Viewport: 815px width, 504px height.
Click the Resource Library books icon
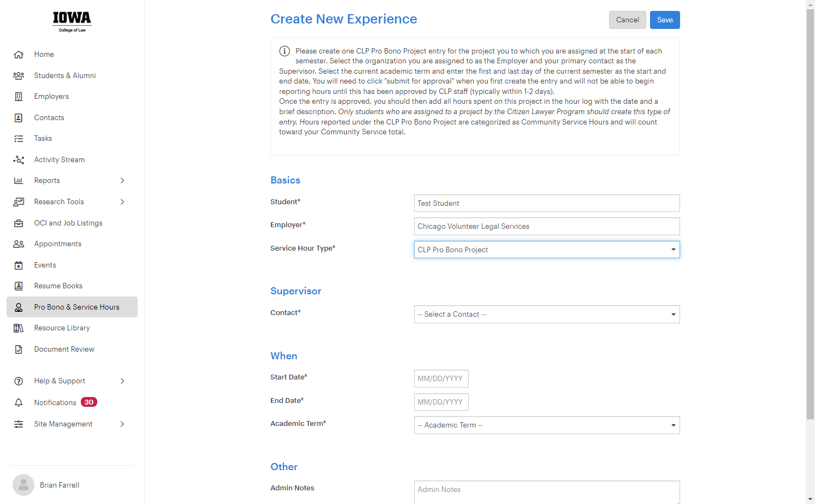tap(19, 328)
